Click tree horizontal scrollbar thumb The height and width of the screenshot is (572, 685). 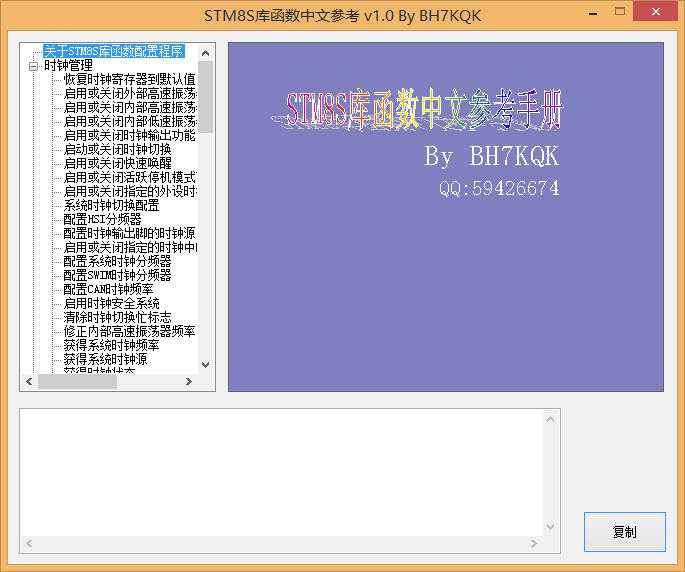click(x=77, y=381)
